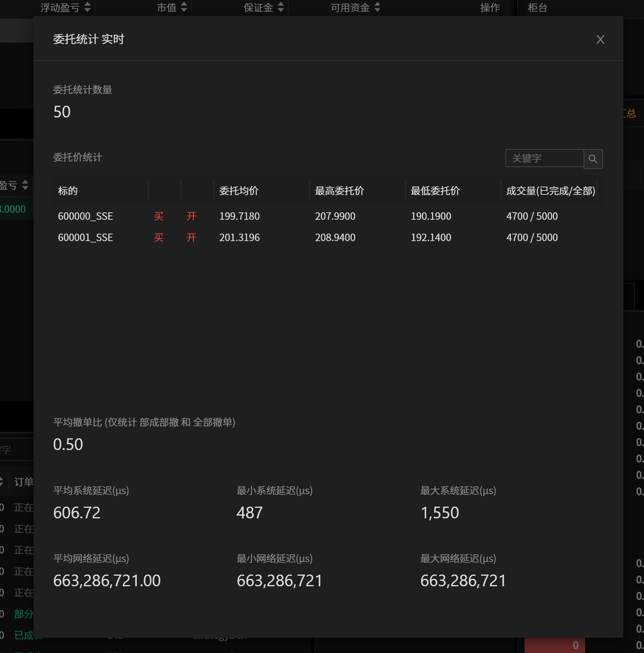Click inside the 关键字 search field

[544, 158]
